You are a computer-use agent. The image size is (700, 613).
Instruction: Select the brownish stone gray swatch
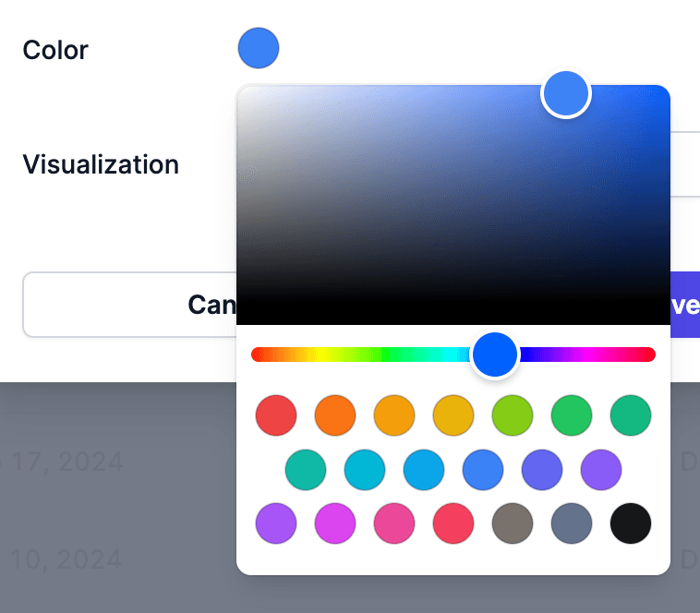513,524
